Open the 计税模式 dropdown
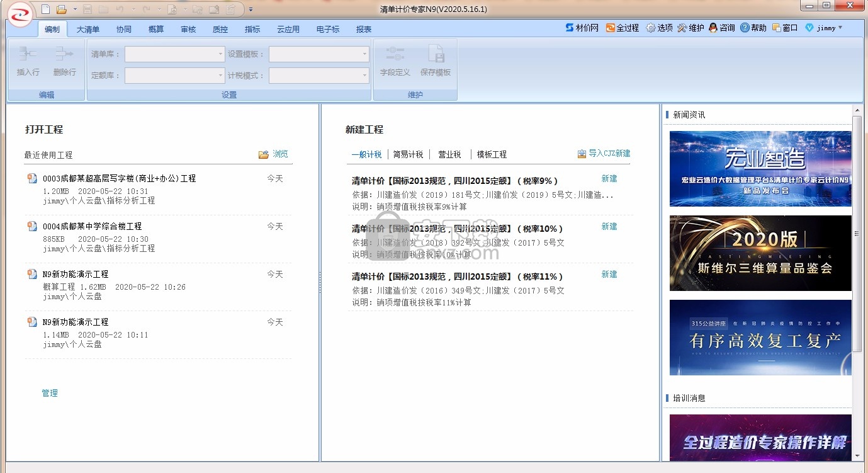The image size is (868, 473). (319, 76)
